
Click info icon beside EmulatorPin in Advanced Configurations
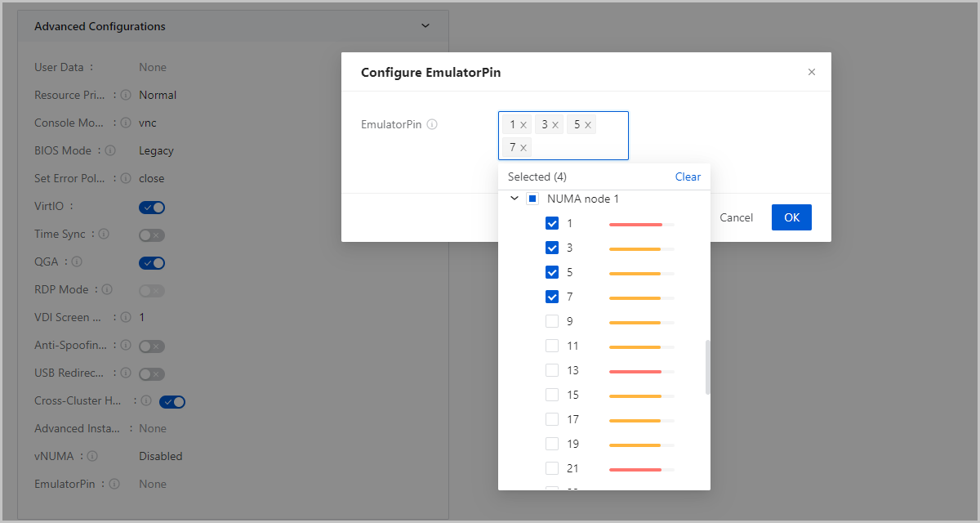(x=114, y=484)
